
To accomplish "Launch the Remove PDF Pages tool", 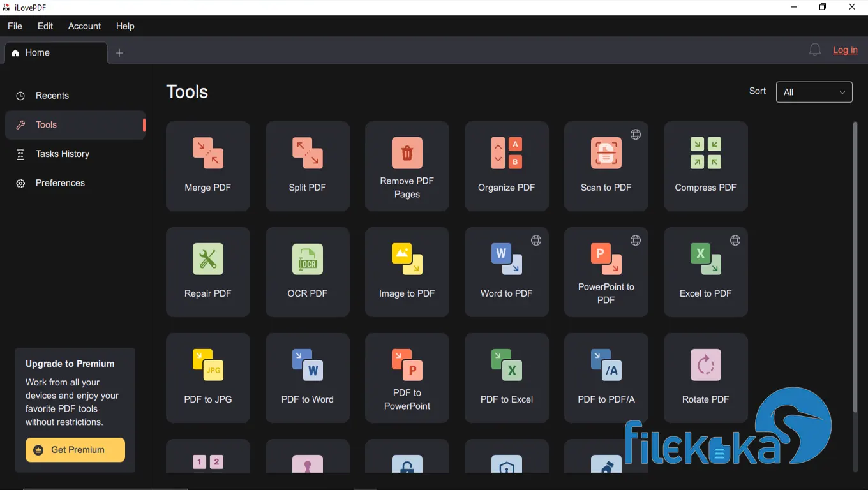I will coord(407,166).
